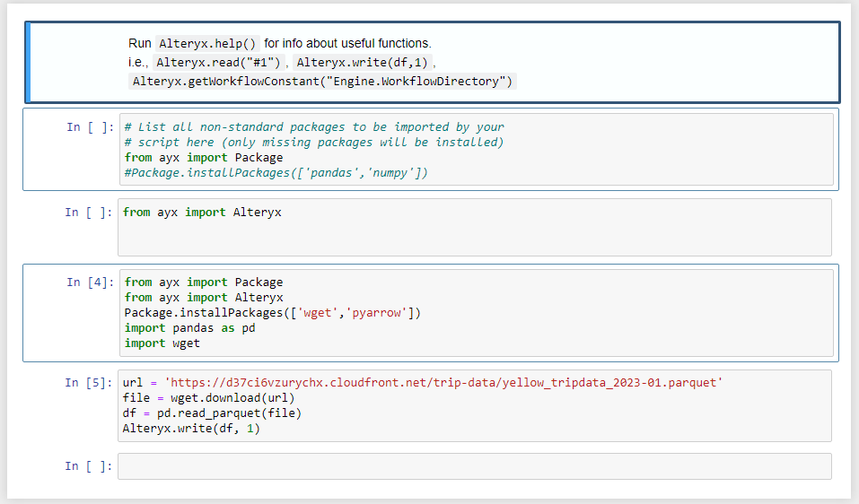Click the blue selection bar of markdown cell

click(x=29, y=62)
